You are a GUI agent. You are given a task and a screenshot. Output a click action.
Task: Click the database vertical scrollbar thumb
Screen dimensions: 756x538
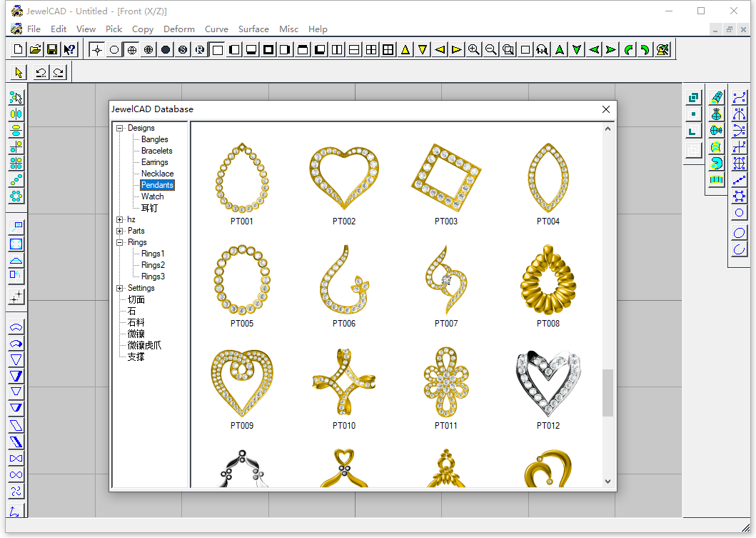tap(608, 393)
